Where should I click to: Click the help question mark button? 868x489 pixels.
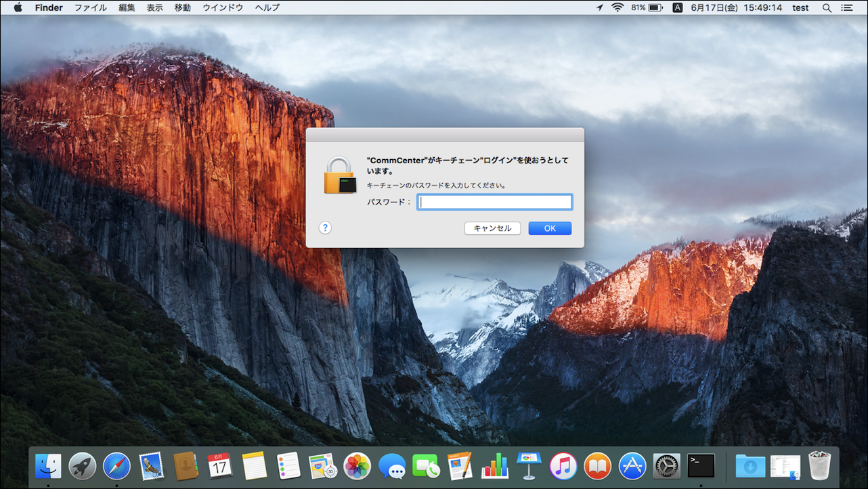(x=325, y=228)
